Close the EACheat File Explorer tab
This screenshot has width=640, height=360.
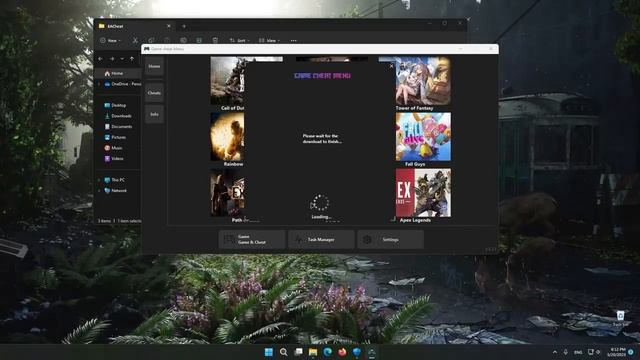[x=169, y=26]
